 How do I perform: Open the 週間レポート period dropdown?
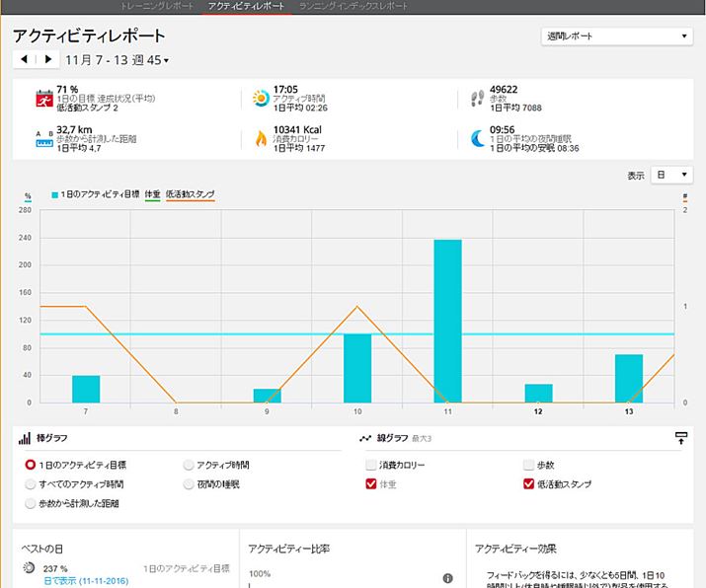617,37
